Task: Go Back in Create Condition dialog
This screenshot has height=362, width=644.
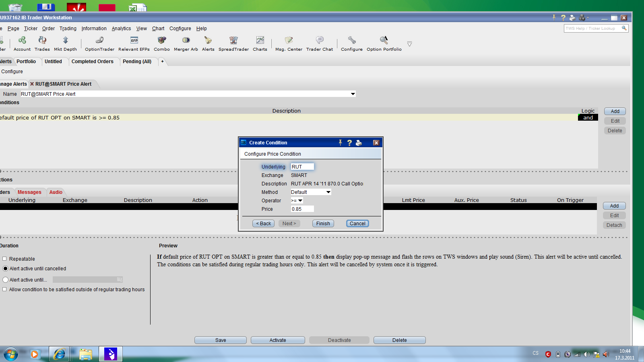Action: tap(264, 224)
